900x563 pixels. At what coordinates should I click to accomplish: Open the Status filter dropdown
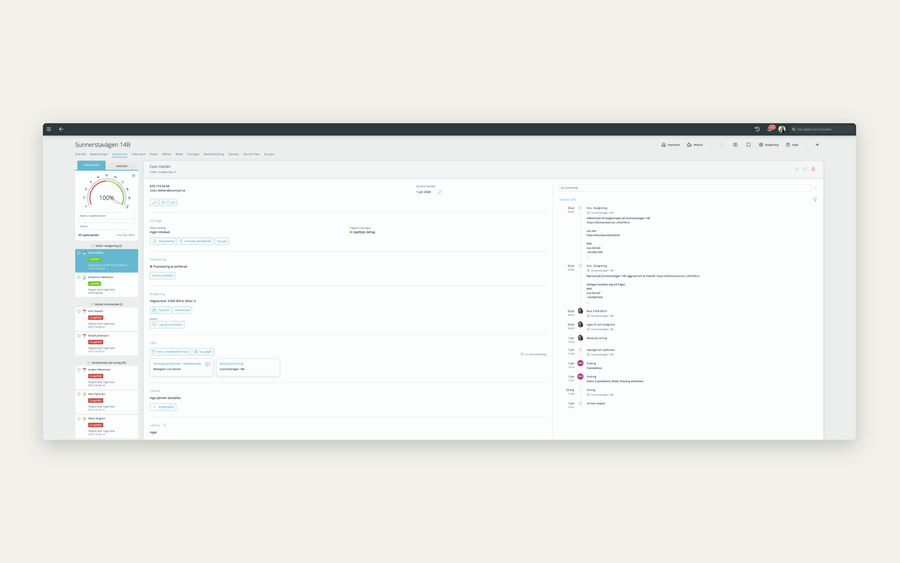pos(106,226)
